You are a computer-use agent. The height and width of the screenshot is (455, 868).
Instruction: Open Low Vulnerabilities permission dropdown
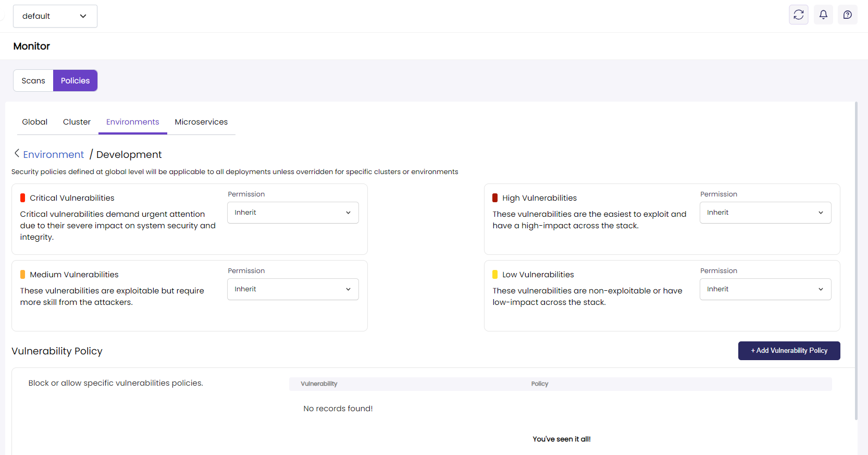tap(765, 289)
